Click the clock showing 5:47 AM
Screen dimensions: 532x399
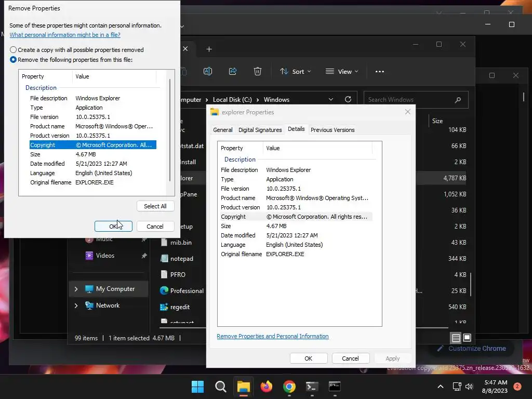pos(495,382)
